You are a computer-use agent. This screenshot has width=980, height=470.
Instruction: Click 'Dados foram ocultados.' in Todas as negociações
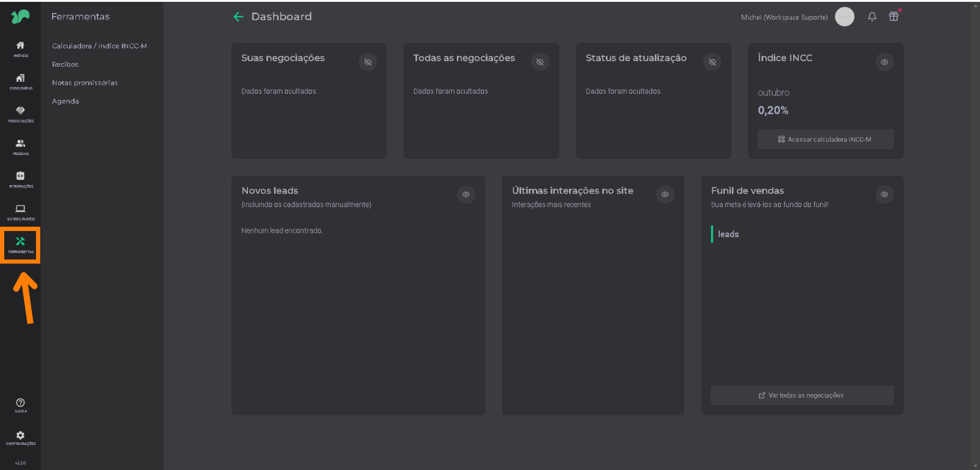[x=451, y=91]
